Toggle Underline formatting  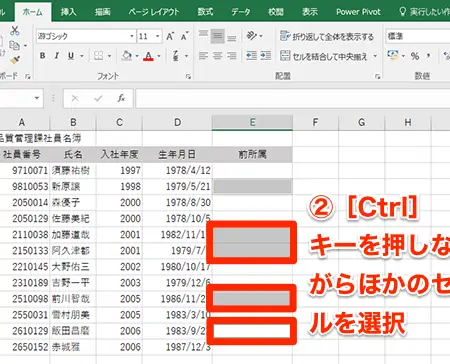coord(71,56)
